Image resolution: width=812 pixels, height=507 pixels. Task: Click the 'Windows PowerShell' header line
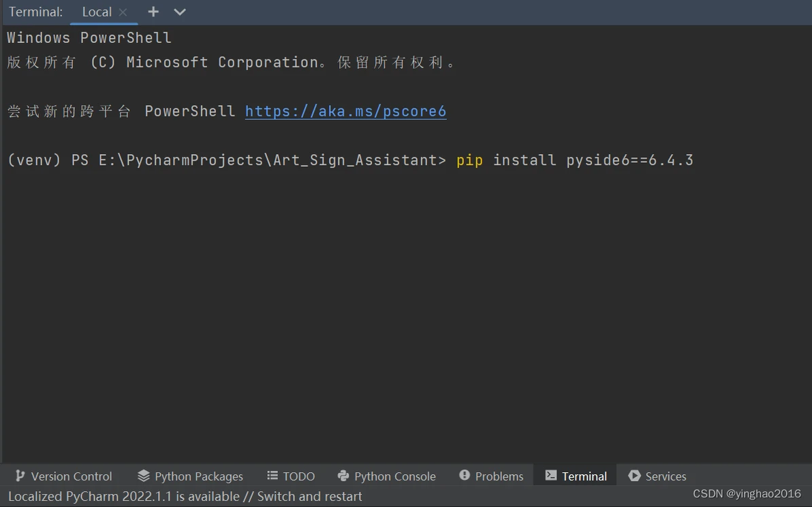pyautogui.click(x=89, y=37)
